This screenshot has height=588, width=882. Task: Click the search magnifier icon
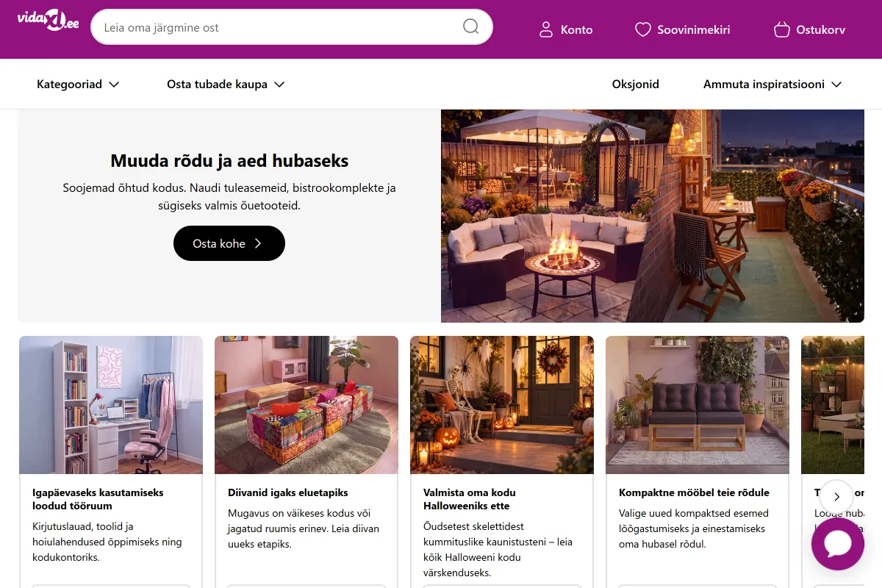pos(470,27)
